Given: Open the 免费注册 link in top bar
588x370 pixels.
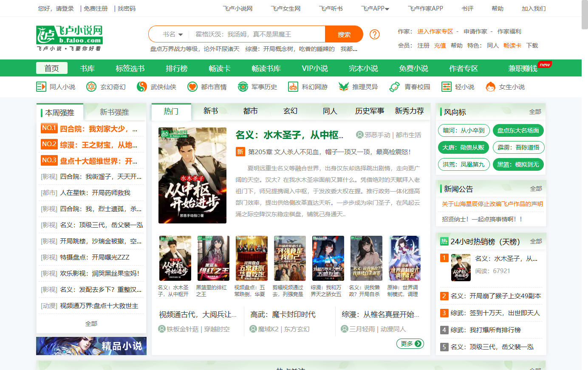Looking at the screenshot, I should tap(96, 8).
